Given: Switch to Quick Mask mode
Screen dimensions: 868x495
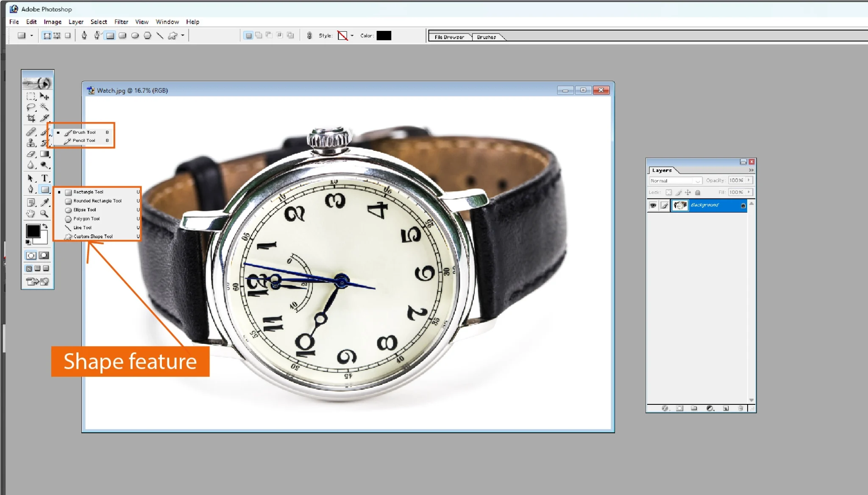Looking at the screenshot, I should tap(44, 255).
